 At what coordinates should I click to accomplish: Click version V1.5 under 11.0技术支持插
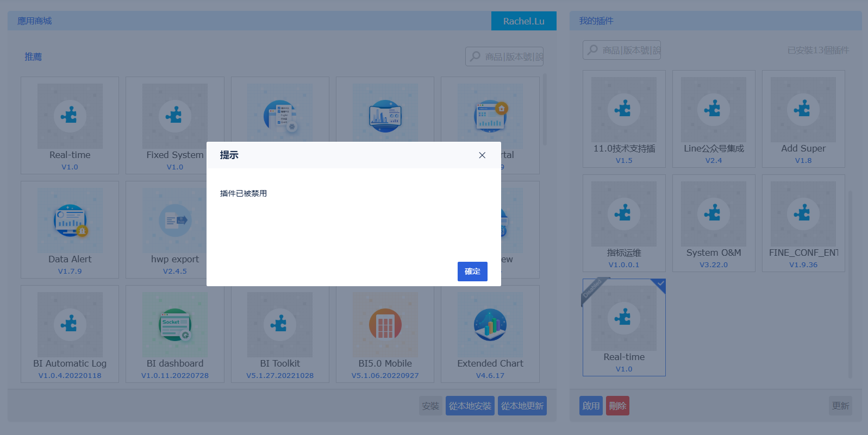(624, 160)
